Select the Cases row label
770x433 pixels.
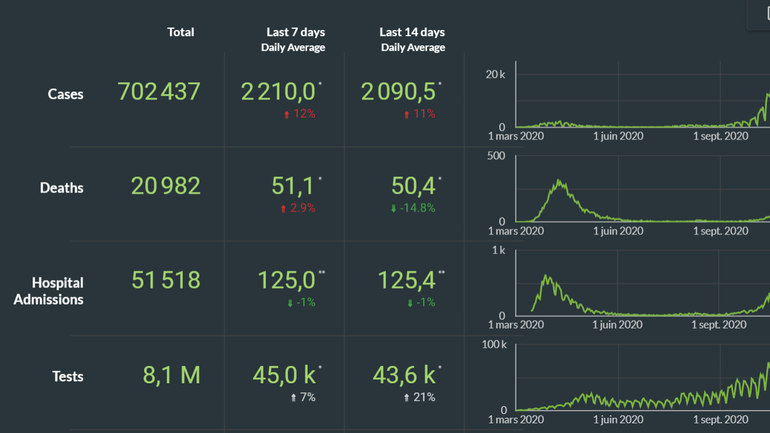[x=66, y=94]
